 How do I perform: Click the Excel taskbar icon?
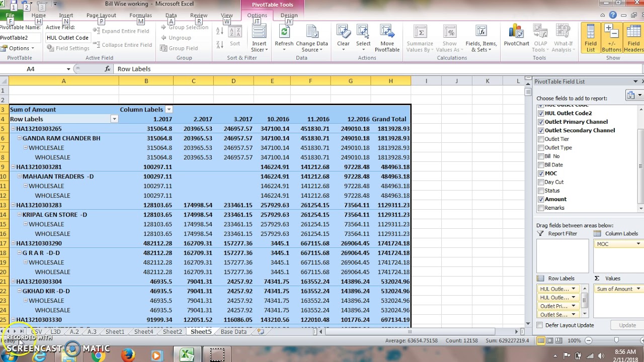(187, 355)
